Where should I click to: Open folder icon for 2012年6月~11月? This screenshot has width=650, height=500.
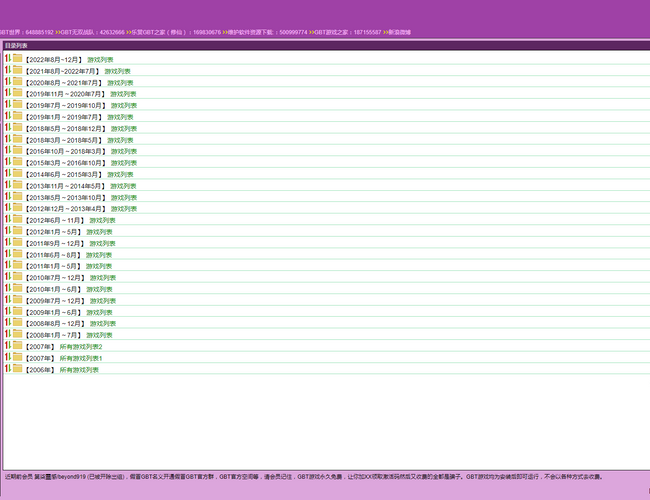tap(17, 220)
